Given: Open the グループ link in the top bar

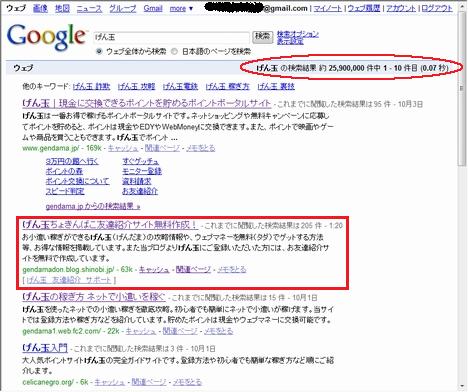Looking at the screenshot, I should (x=123, y=8).
